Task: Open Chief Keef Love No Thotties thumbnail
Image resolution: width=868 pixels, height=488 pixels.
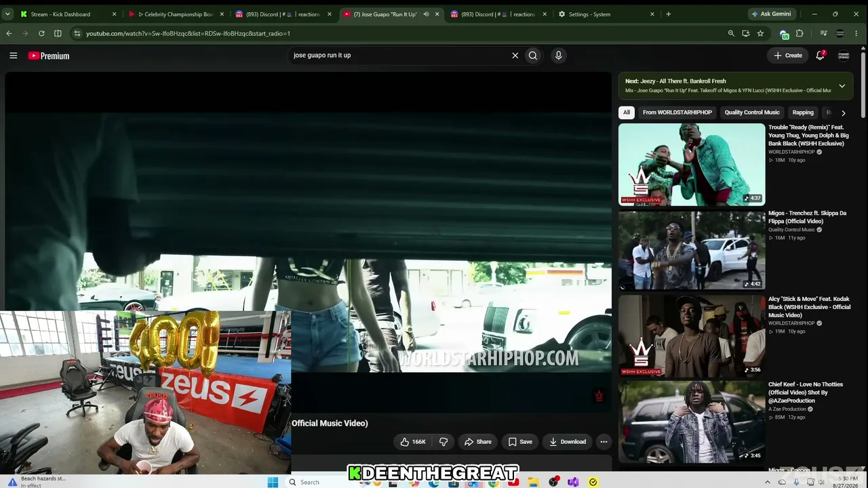Action: pyautogui.click(x=692, y=422)
